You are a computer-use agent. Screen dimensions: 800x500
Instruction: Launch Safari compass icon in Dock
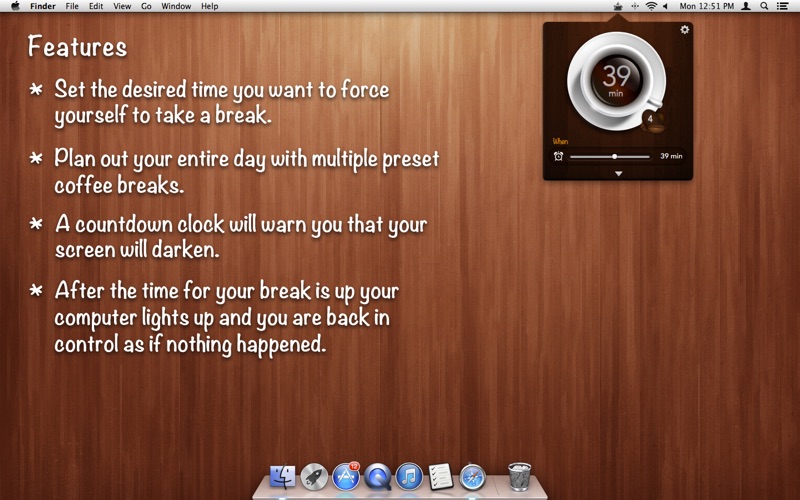(472, 477)
